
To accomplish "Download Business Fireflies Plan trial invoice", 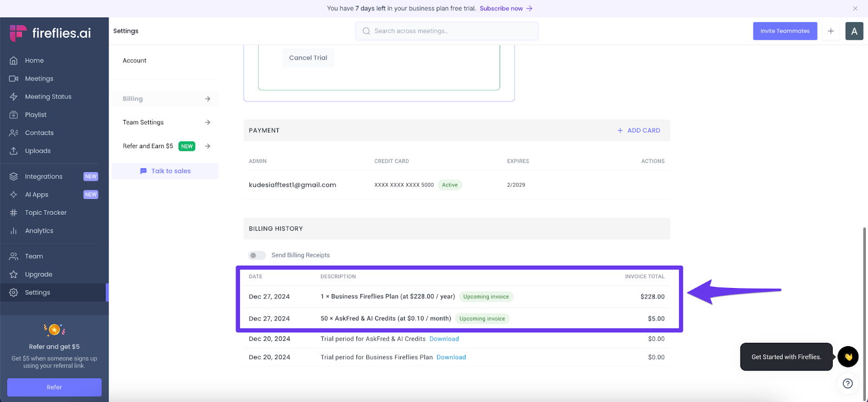I will click(451, 357).
